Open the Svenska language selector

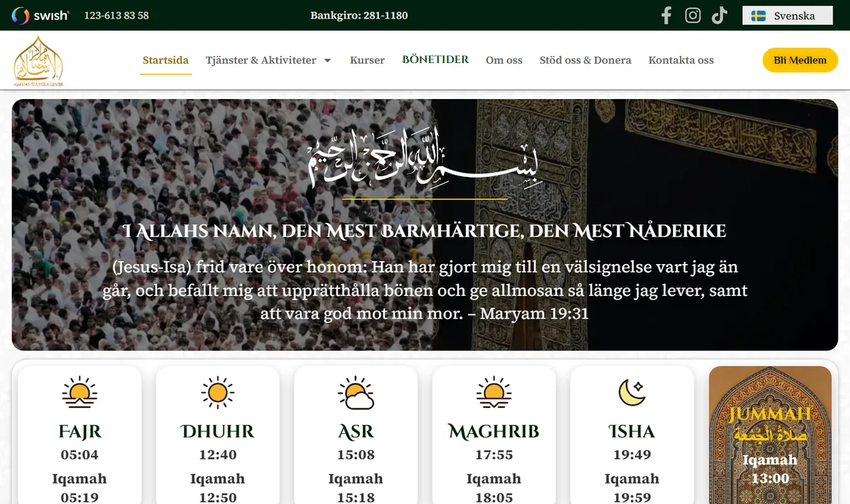[787, 16]
